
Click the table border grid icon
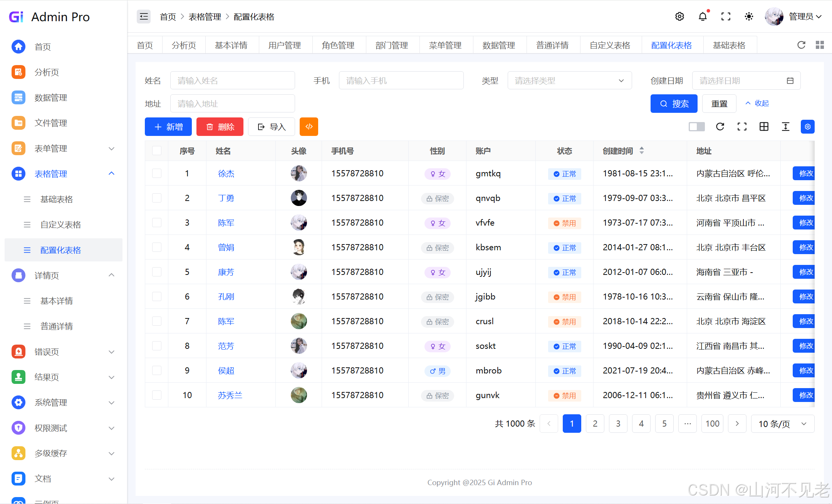pyautogui.click(x=764, y=127)
